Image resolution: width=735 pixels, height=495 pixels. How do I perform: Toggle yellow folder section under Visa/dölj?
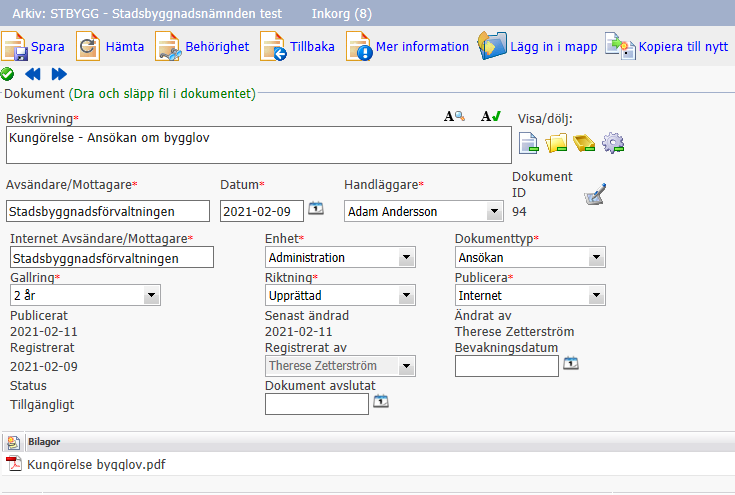pos(556,143)
